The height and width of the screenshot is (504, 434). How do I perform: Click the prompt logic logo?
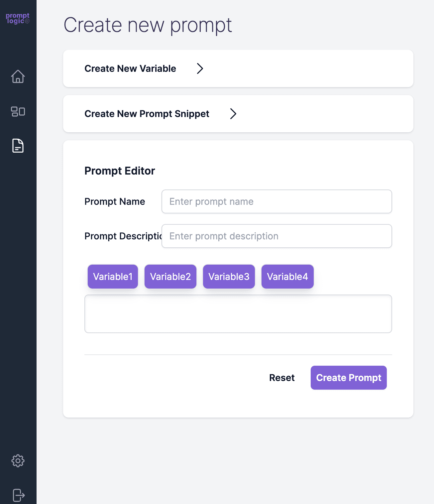[18, 18]
